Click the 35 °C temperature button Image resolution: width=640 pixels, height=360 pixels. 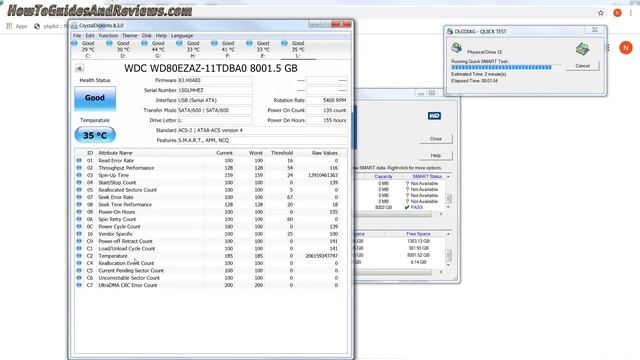[95, 135]
